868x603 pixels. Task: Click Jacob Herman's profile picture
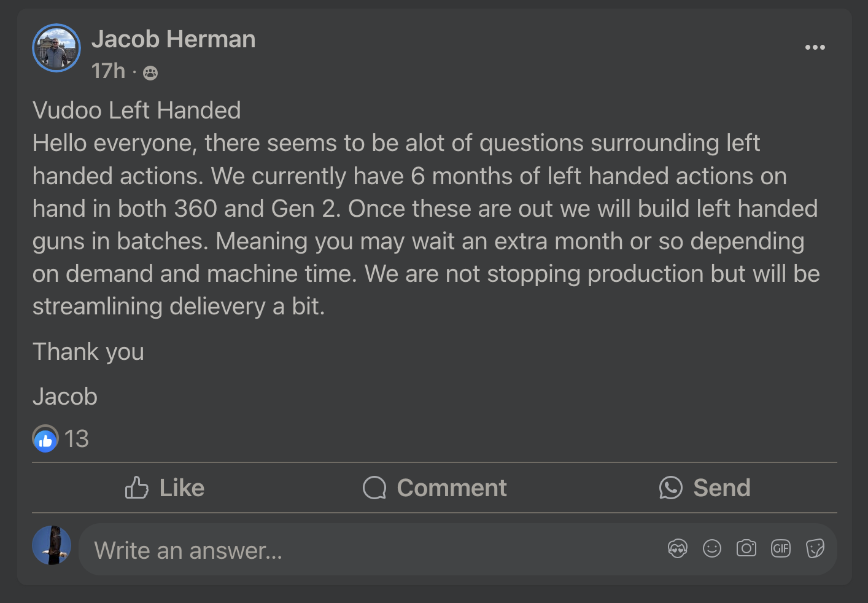point(56,48)
